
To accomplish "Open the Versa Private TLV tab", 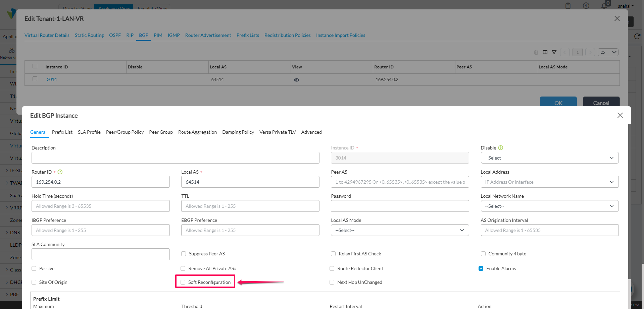I will tap(278, 132).
